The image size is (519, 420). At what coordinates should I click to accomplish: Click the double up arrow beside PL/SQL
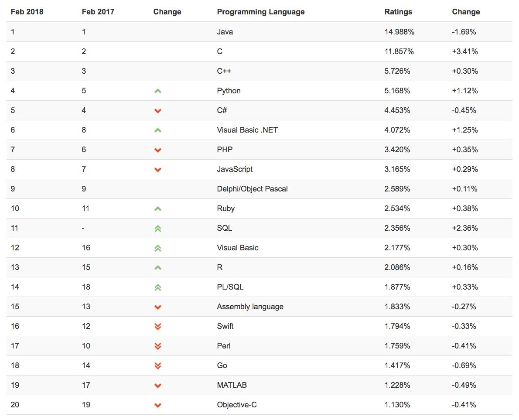click(158, 287)
